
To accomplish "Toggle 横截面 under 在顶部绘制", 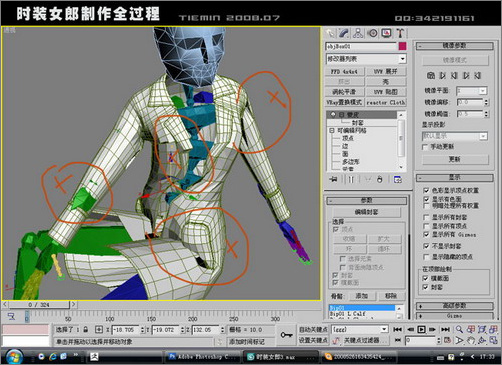I will pyautogui.click(x=425, y=278).
